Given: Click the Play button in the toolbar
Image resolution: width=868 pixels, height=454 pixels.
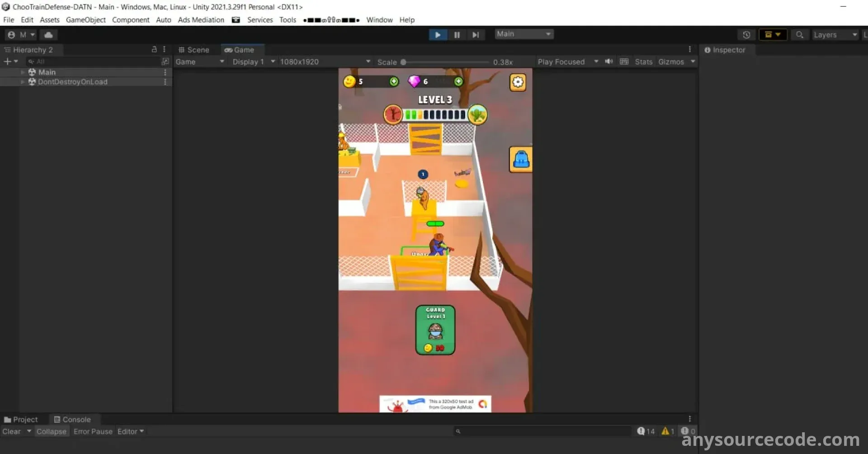Looking at the screenshot, I should (x=438, y=35).
